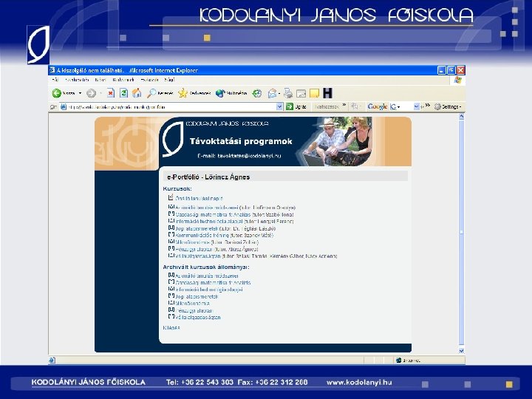
Task: Expand the Back button history dropdown arrow
Action: click(80, 93)
